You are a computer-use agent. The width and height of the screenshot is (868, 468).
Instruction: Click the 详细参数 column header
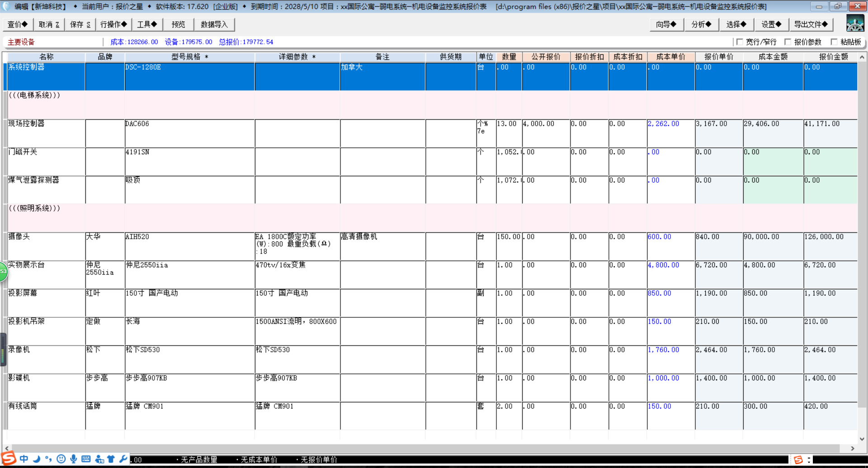tap(297, 57)
